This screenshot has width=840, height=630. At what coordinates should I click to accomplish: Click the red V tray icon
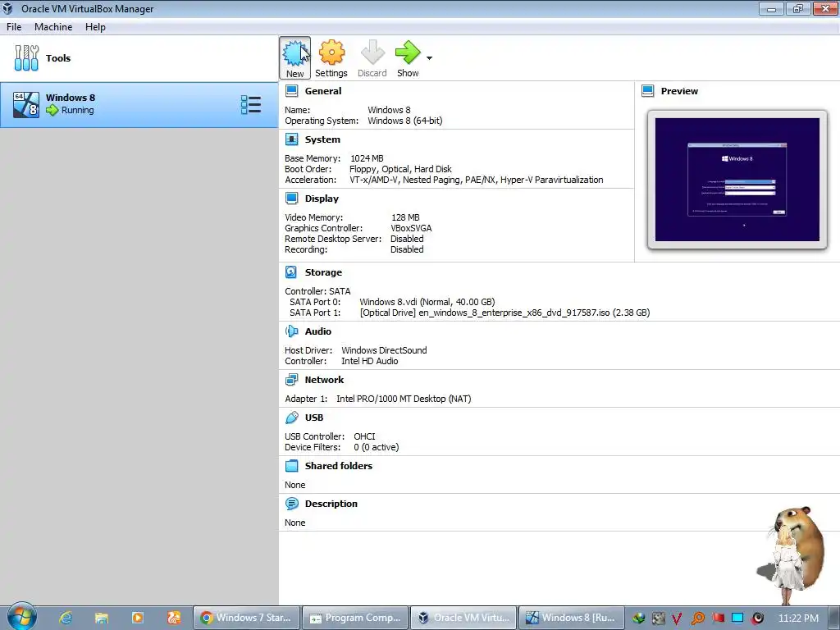677,619
